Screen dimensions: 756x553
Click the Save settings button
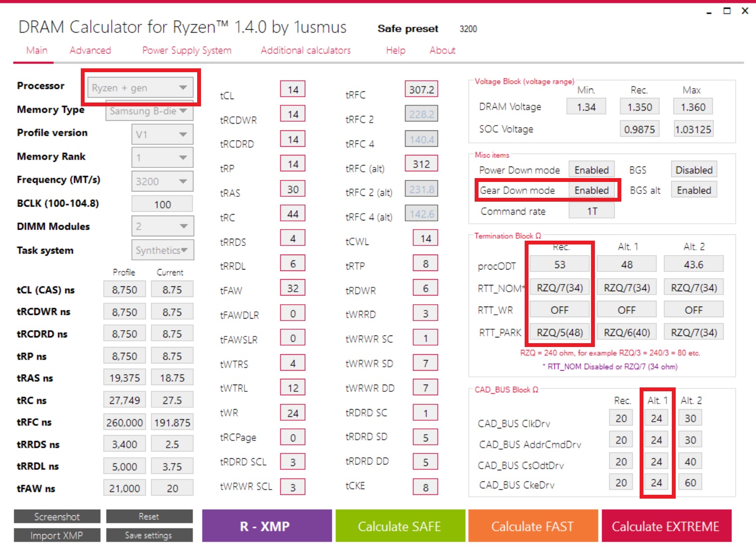tap(149, 535)
